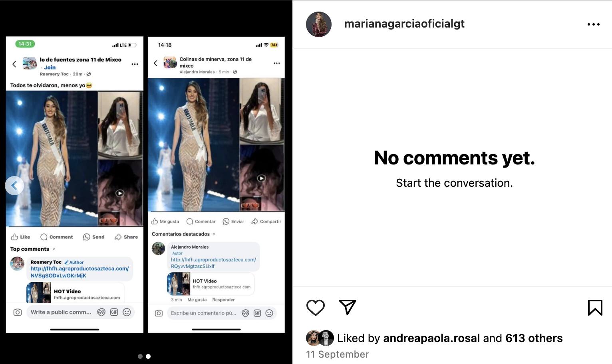This screenshot has height=364, width=612.
Task: Select the second carousel dot indicator
Action: point(148,356)
